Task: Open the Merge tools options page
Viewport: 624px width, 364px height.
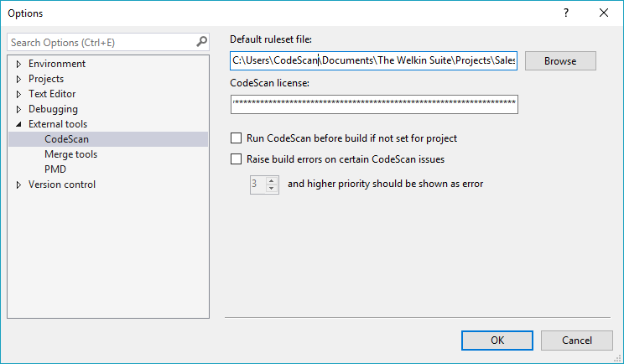Action: [70, 154]
